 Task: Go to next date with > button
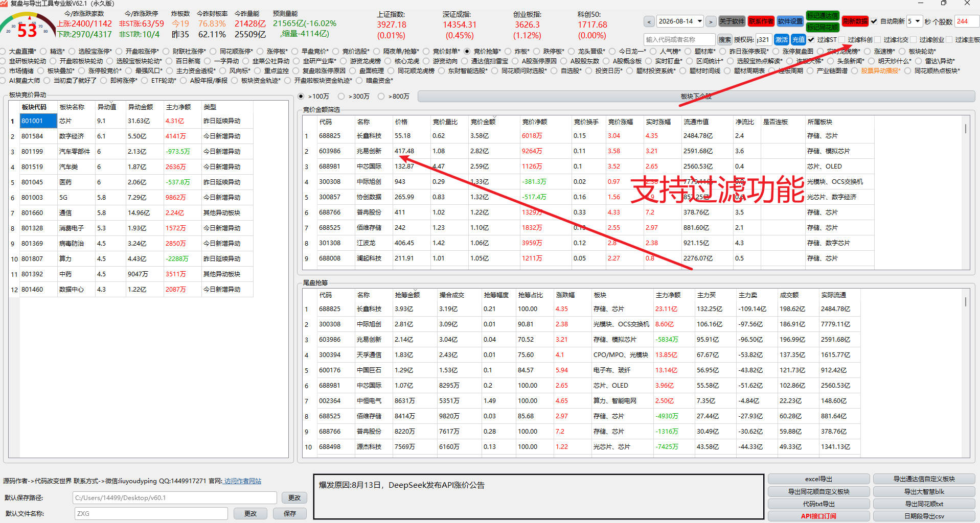pos(711,21)
